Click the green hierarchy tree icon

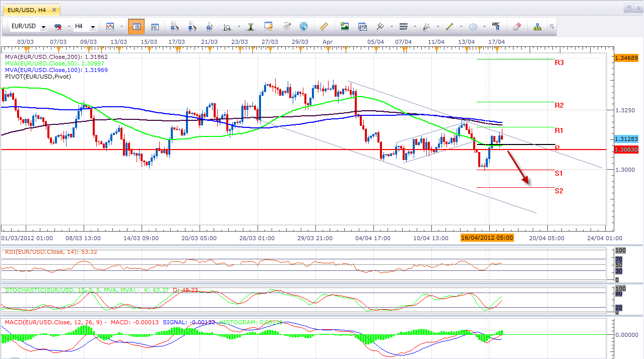537,26
